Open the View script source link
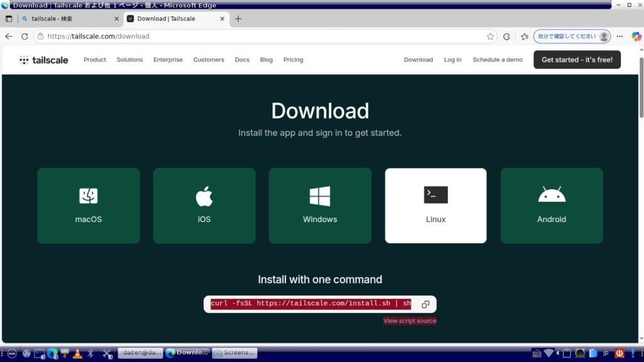 (x=409, y=321)
